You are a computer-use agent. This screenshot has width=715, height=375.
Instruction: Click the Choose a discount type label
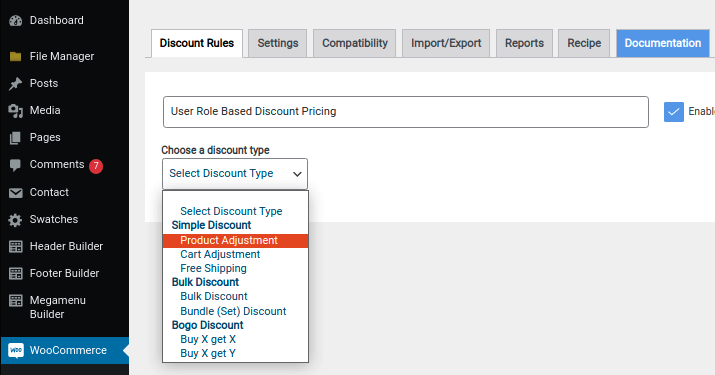(215, 150)
